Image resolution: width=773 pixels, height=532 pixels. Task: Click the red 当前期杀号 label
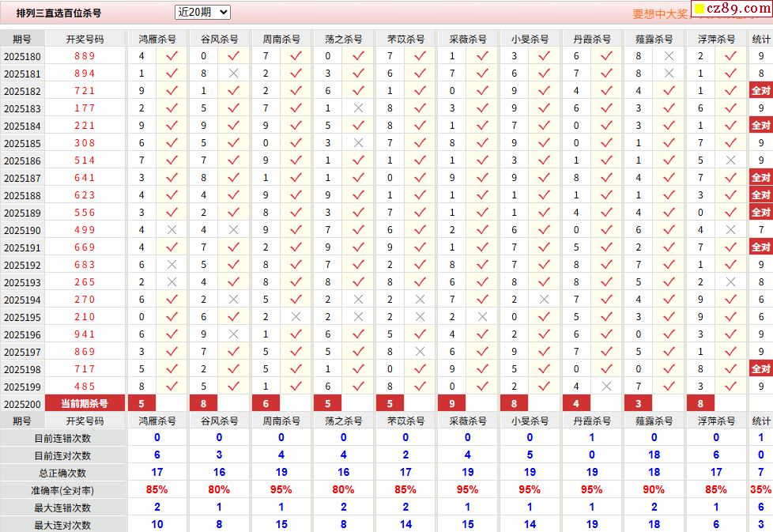pos(85,403)
